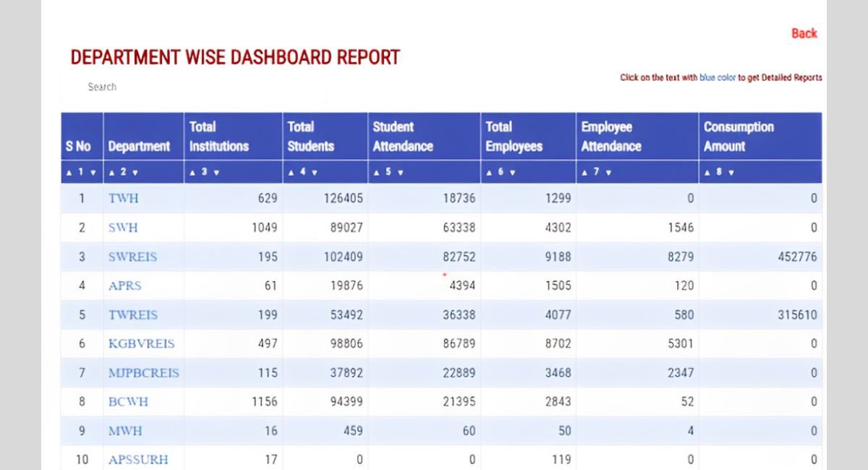This screenshot has height=470, width=868.
Task: Select the BCWH department link
Action: click(x=128, y=402)
